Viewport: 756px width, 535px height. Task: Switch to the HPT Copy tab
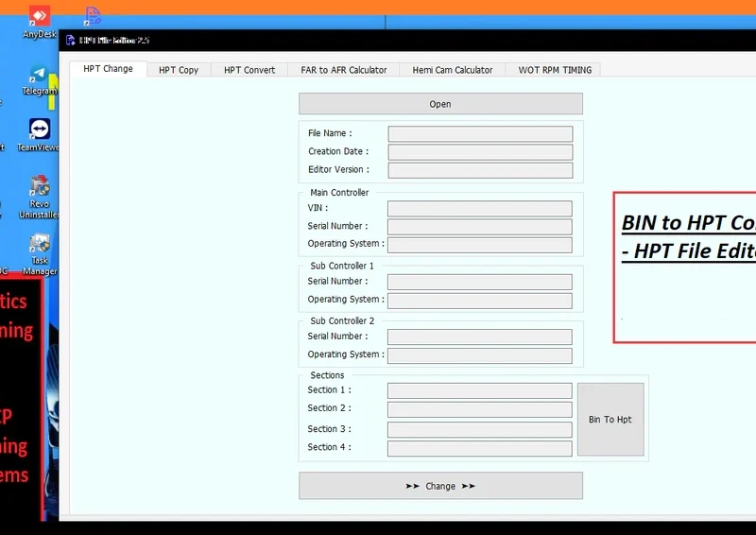pyautogui.click(x=178, y=70)
